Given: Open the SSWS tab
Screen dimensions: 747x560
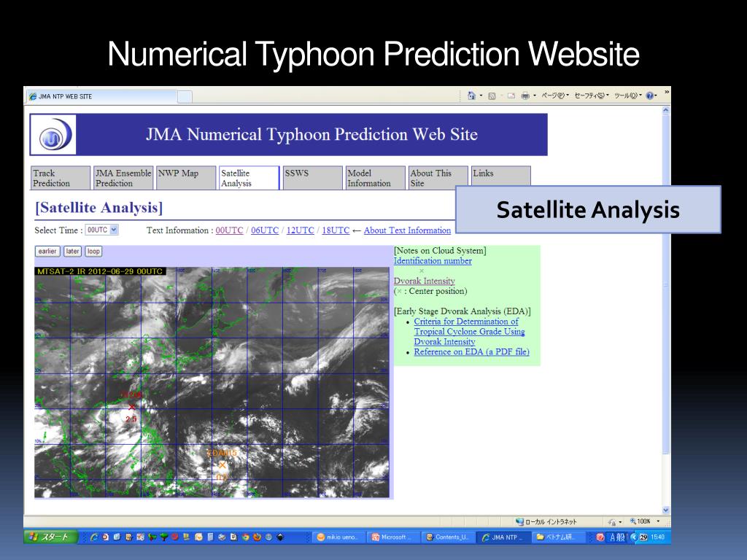Looking at the screenshot, I should (312, 178).
